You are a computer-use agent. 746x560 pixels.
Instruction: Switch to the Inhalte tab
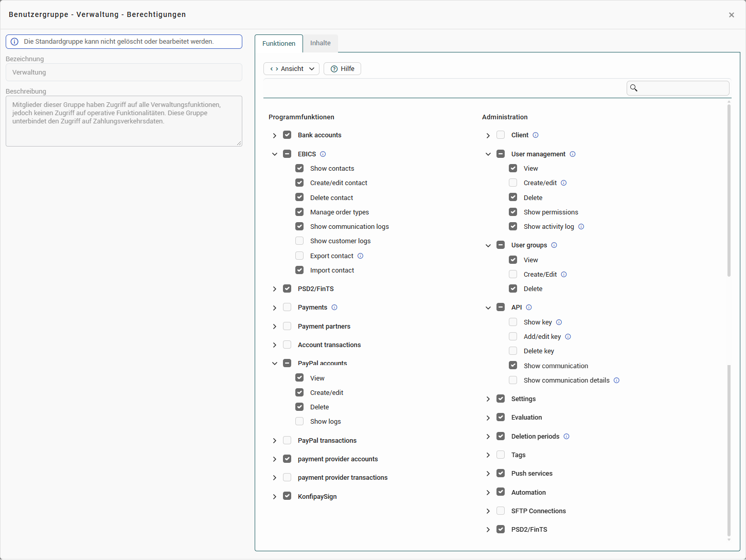click(x=321, y=43)
